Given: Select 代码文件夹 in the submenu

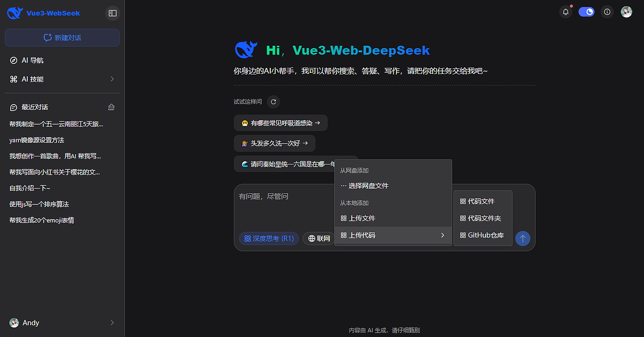Looking at the screenshot, I should point(482,218).
